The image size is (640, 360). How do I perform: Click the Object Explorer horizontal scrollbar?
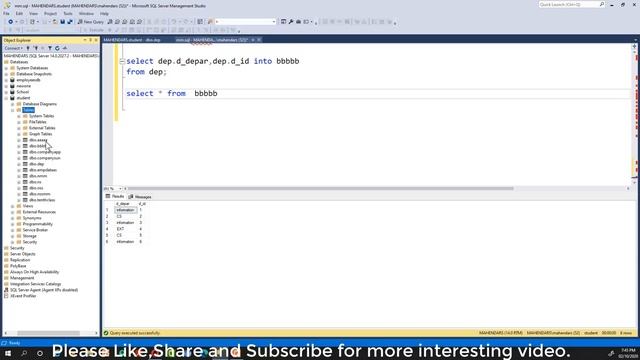point(48,333)
